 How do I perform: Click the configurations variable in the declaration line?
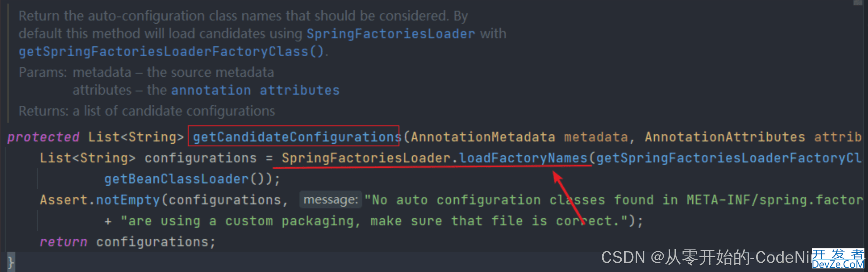(x=200, y=158)
